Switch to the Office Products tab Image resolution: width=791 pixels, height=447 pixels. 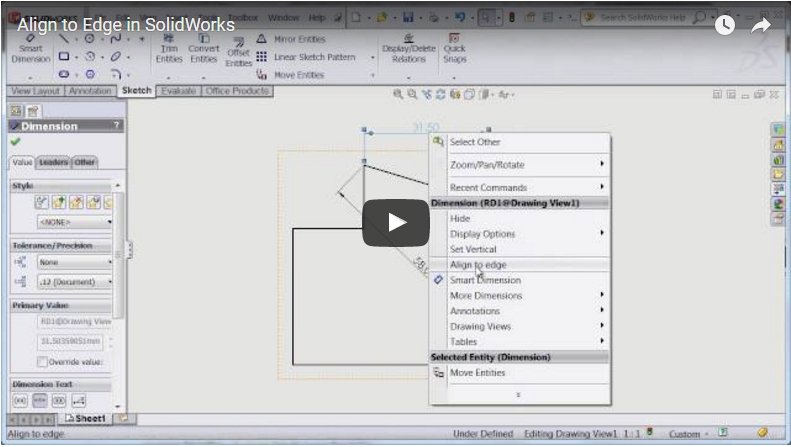pyautogui.click(x=237, y=91)
